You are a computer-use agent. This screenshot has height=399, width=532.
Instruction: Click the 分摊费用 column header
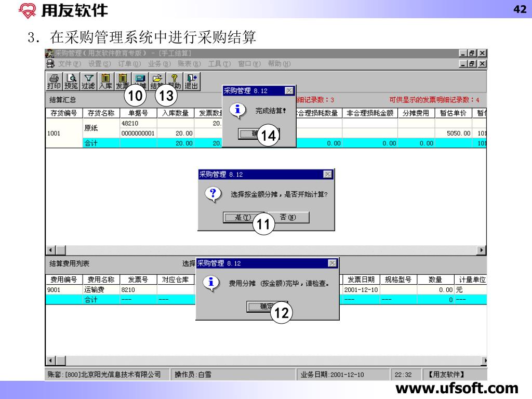pos(416,113)
